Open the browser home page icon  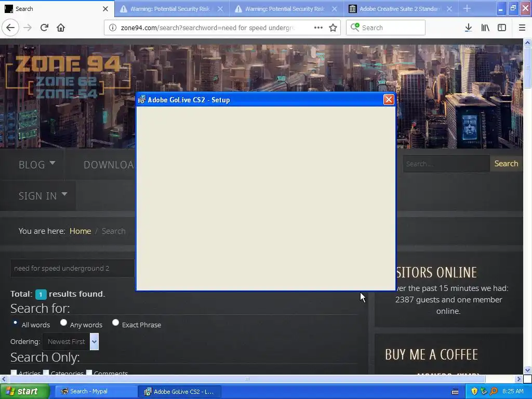[x=61, y=28]
